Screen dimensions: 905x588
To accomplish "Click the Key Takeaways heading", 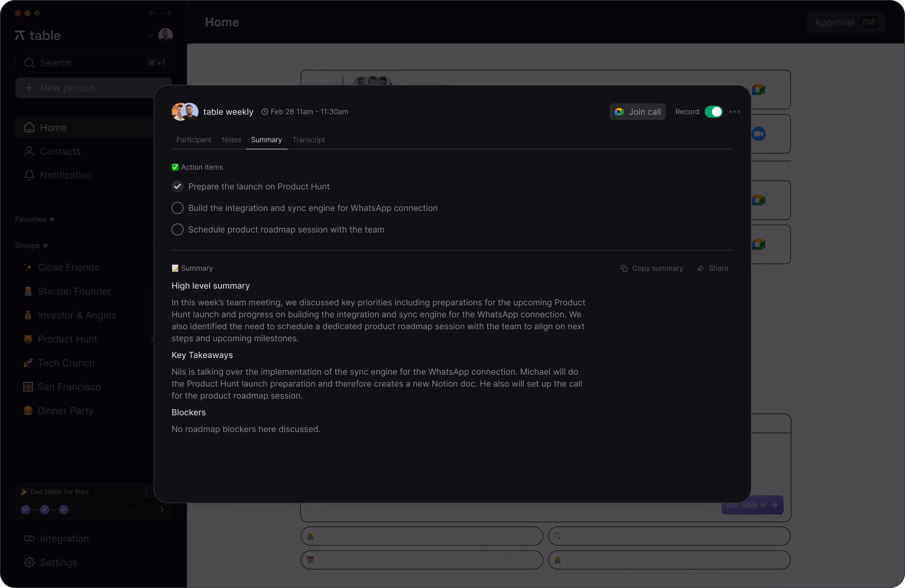I will pyautogui.click(x=202, y=355).
